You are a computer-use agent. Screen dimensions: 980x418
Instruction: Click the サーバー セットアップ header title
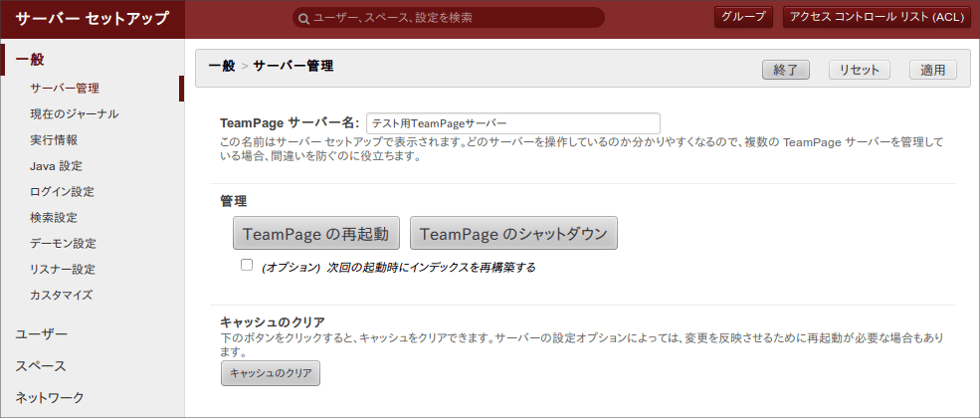pyautogui.click(x=92, y=18)
